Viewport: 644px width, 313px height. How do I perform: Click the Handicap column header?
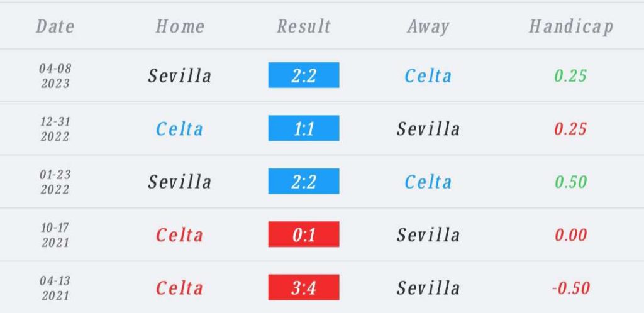(571, 28)
